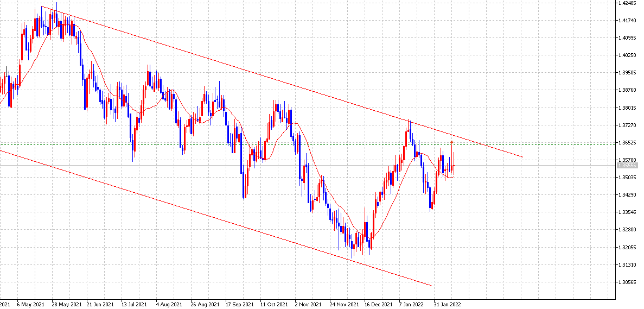Select the current price label 1.35556
The width and height of the screenshot is (644, 309).
pyautogui.click(x=627, y=166)
